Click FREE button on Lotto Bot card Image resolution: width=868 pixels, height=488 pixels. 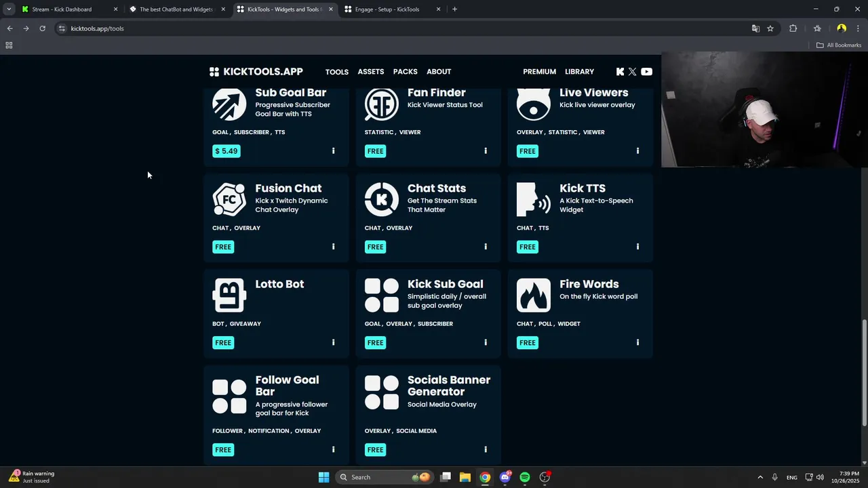(223, 342)
